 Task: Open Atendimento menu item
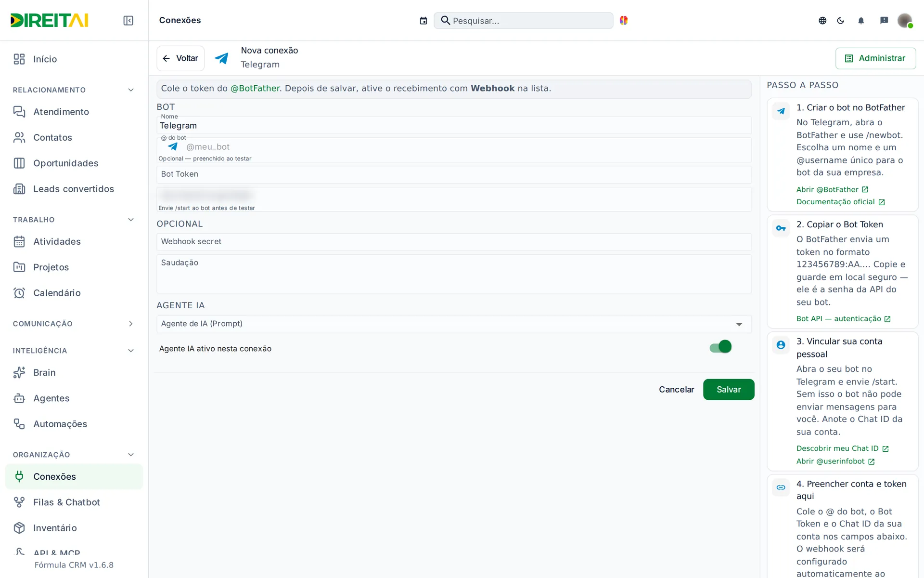click(x=74, y=112)
